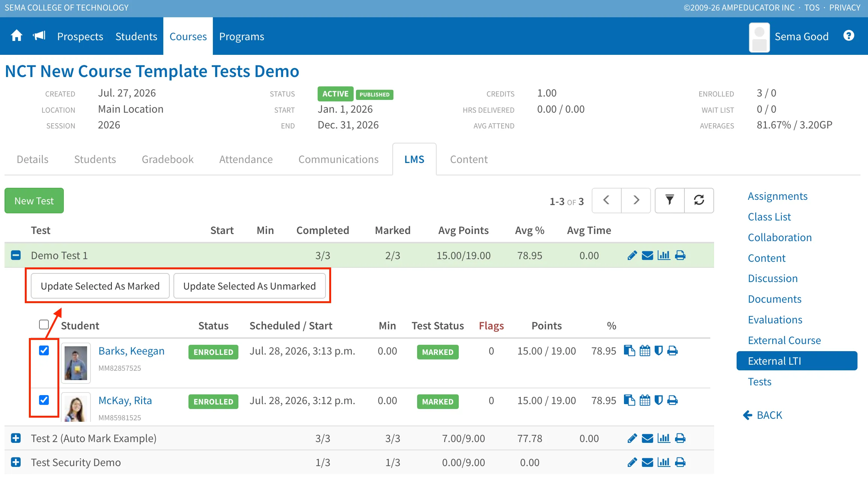Open shield icon for McKay, Rita
This screenshot has width=868, height=483.
pos(659,400)
